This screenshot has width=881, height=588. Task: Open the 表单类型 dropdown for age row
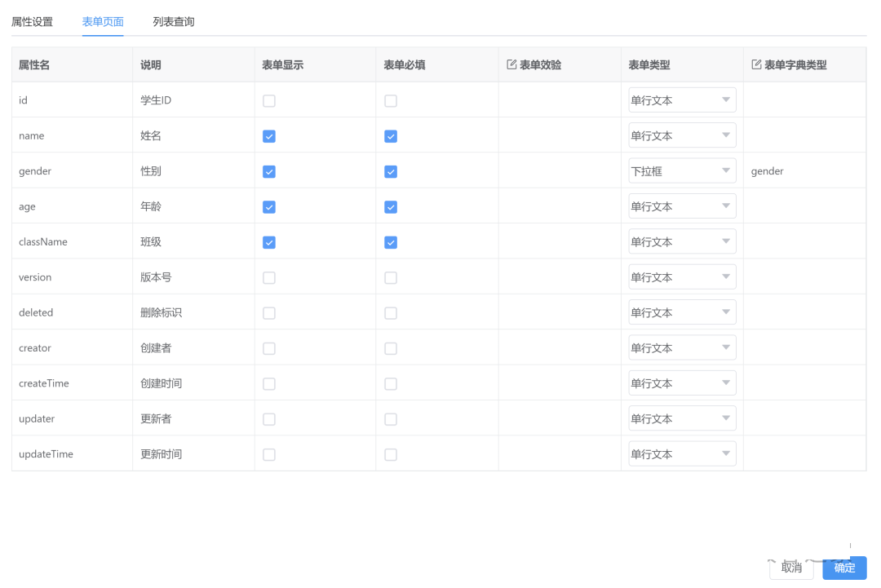pyautogui.click(x=682, y=206)
